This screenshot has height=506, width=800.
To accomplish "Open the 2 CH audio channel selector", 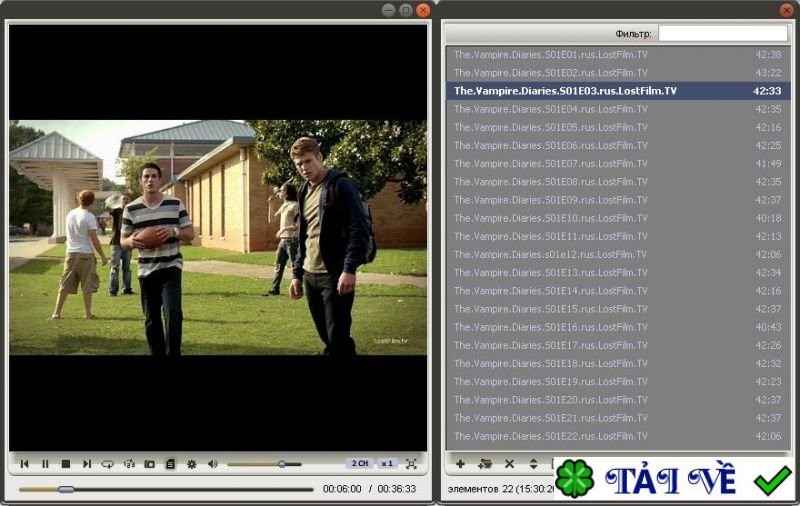I will (358, 464).
